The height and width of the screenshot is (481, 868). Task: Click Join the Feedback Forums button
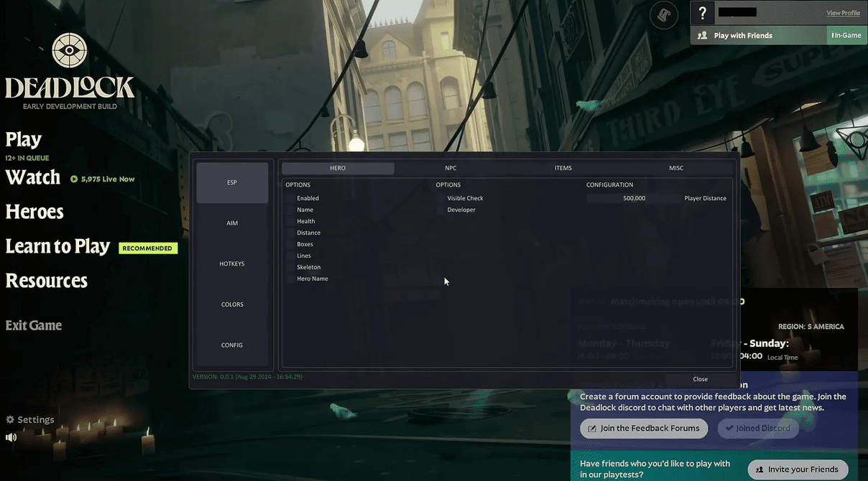[x=644, y=429]
